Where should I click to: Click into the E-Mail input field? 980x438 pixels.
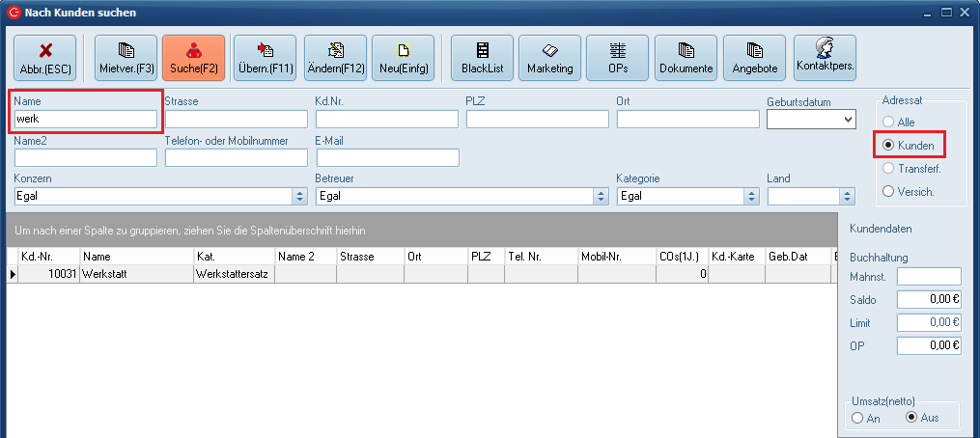click(387, 157)
